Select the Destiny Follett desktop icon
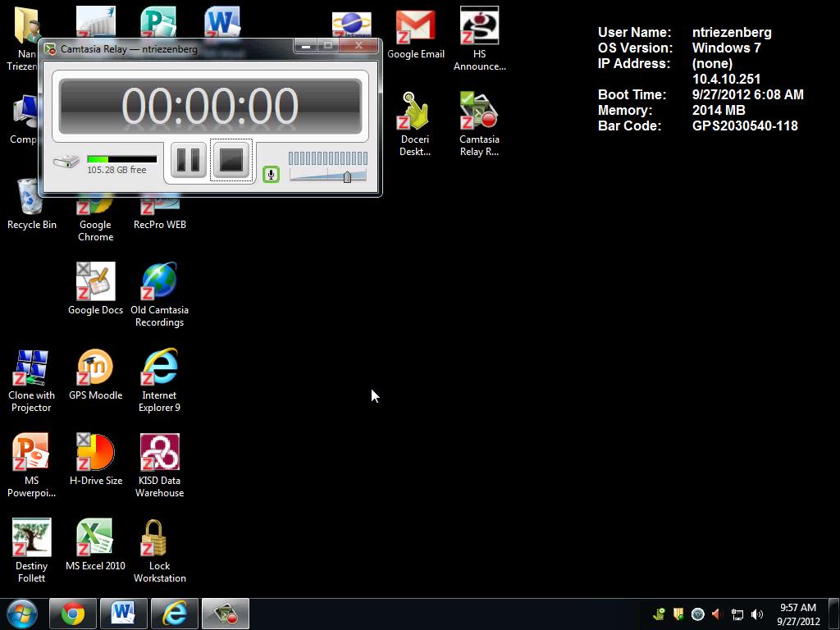The image size is (840, 630). pyautogui.click(x=32, y=550)
